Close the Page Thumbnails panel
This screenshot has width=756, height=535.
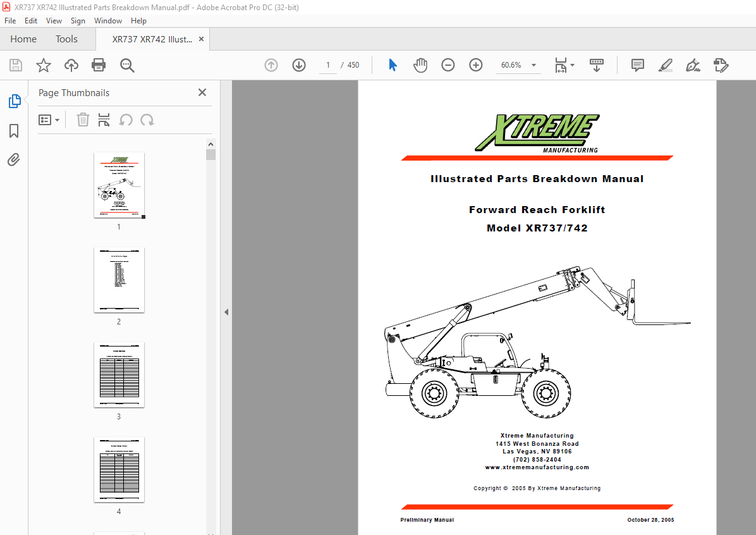click(x=202, y=92)
